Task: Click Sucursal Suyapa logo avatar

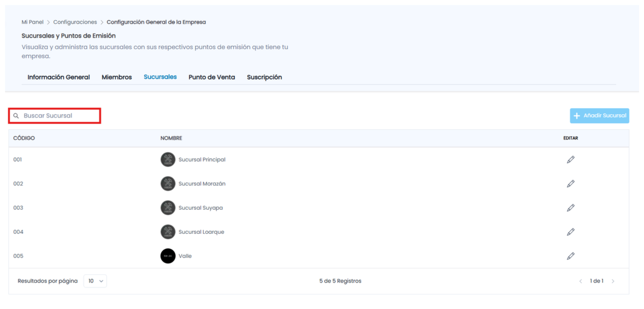Action: pos(168,208)
